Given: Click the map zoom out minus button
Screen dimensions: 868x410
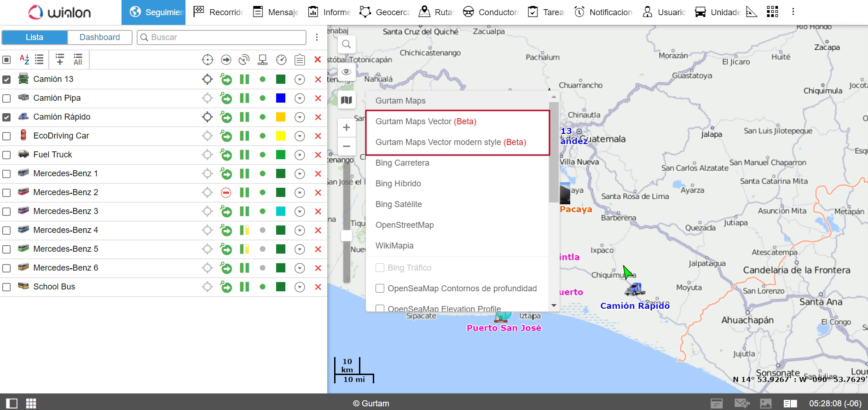Looking at the screenshot, I should [x=347, y=146].
